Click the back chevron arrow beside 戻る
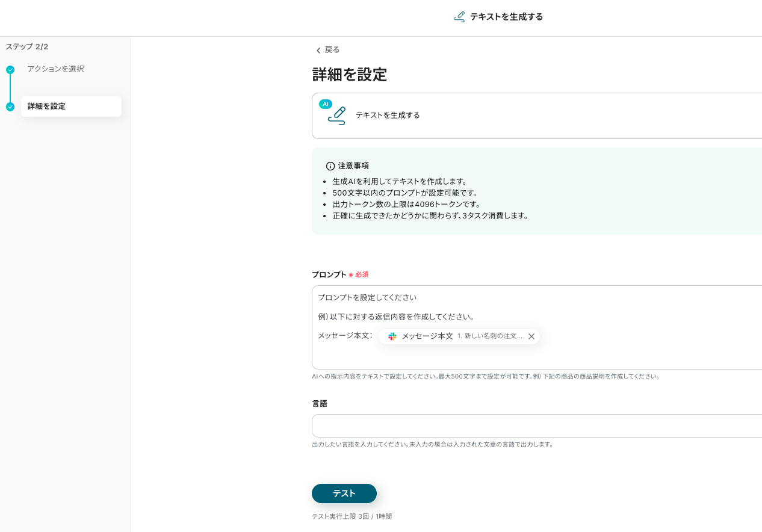Viewport: 762px width, 532px height. point(318,51)
